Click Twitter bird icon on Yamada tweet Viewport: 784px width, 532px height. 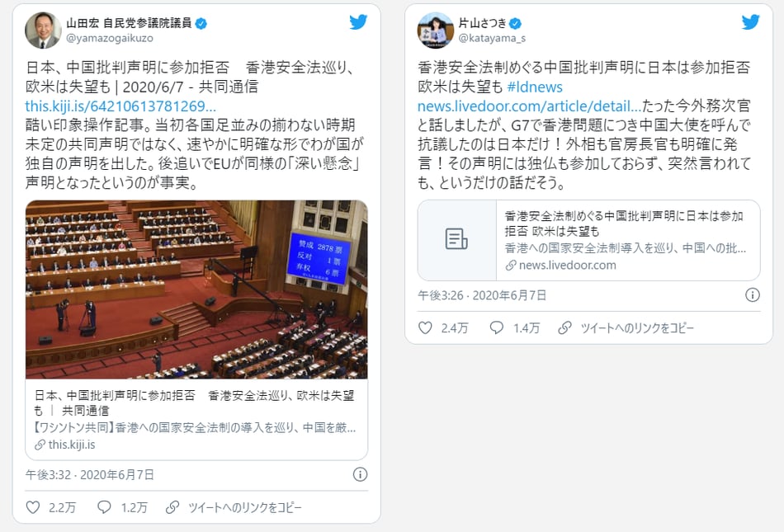tap(358, 22)
